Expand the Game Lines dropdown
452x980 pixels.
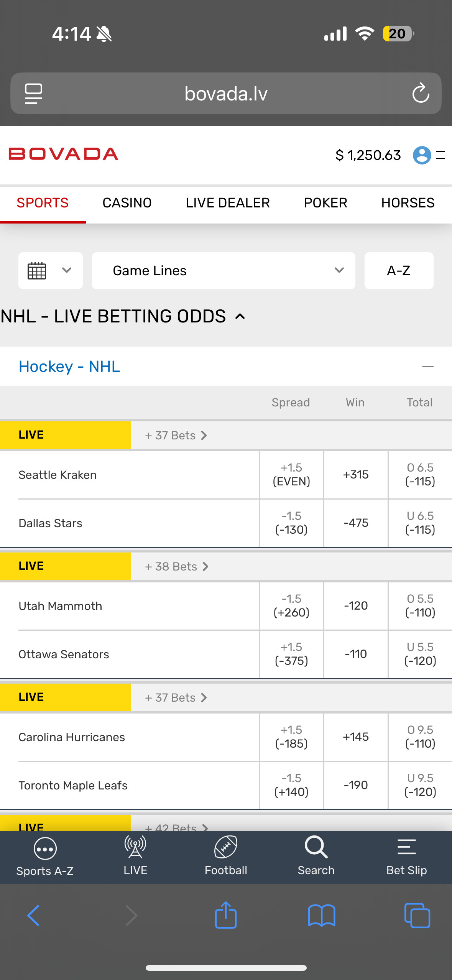[224, 271]
